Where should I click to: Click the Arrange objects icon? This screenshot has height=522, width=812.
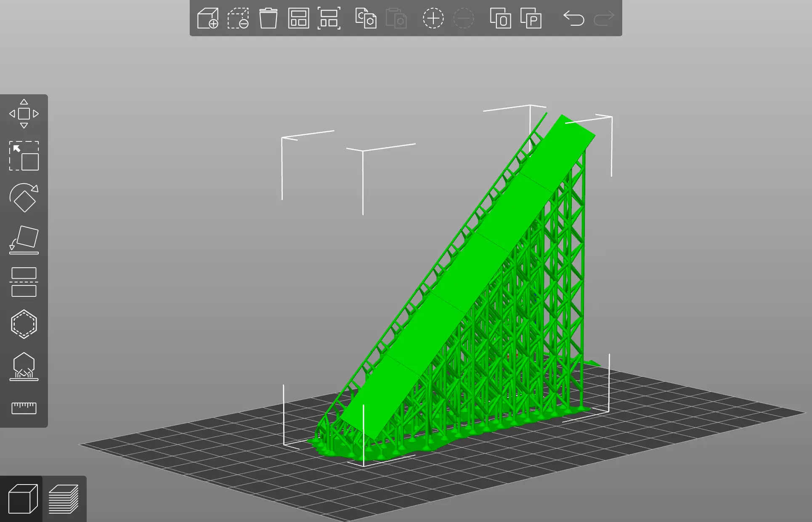299,19
